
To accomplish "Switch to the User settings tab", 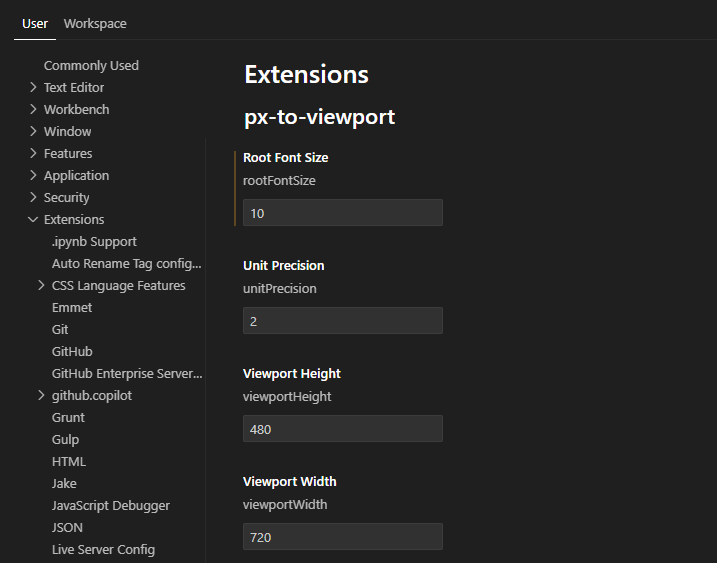I will [x=35, y=24].
